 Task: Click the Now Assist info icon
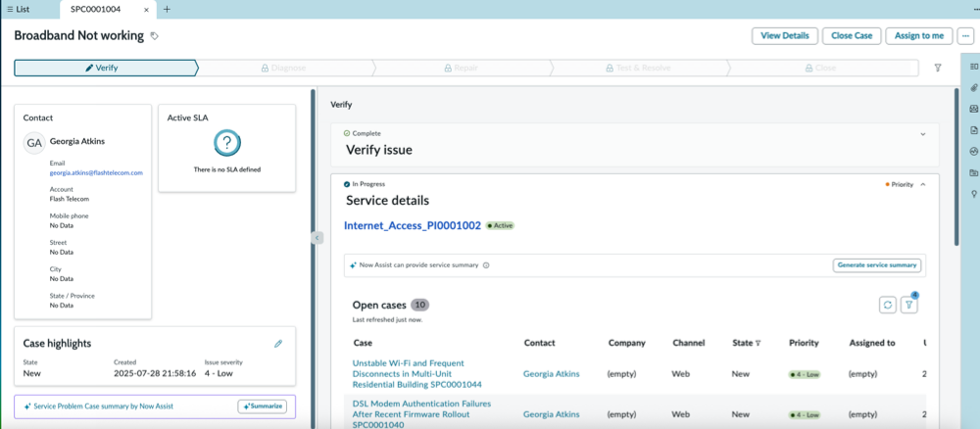click(486, 264)
